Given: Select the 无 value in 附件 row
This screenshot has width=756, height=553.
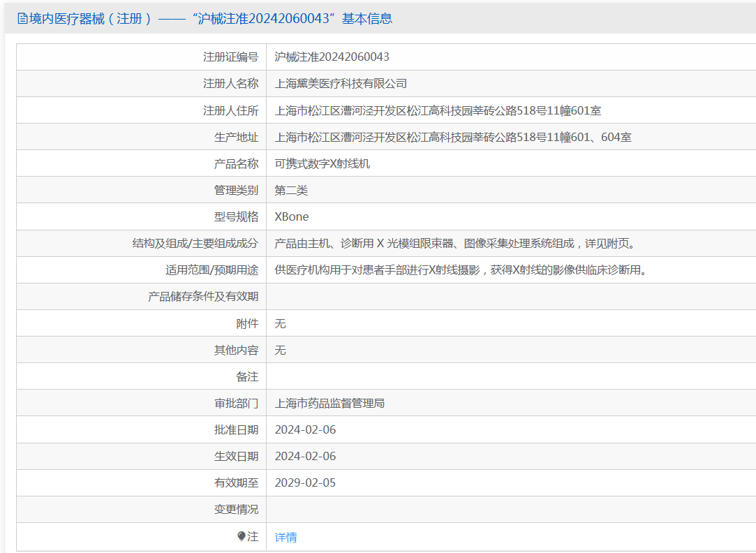Looking at the screenshot, I should tap(280, 323).
